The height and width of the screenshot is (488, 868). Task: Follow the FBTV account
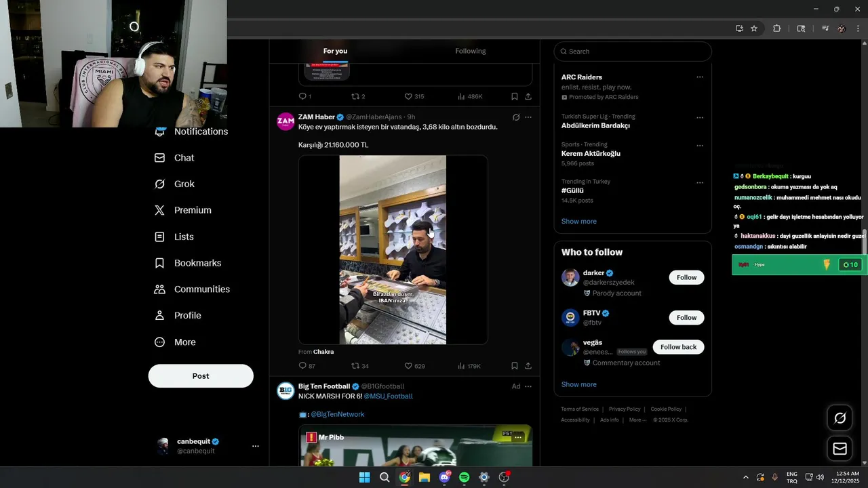tap(686, 318)
